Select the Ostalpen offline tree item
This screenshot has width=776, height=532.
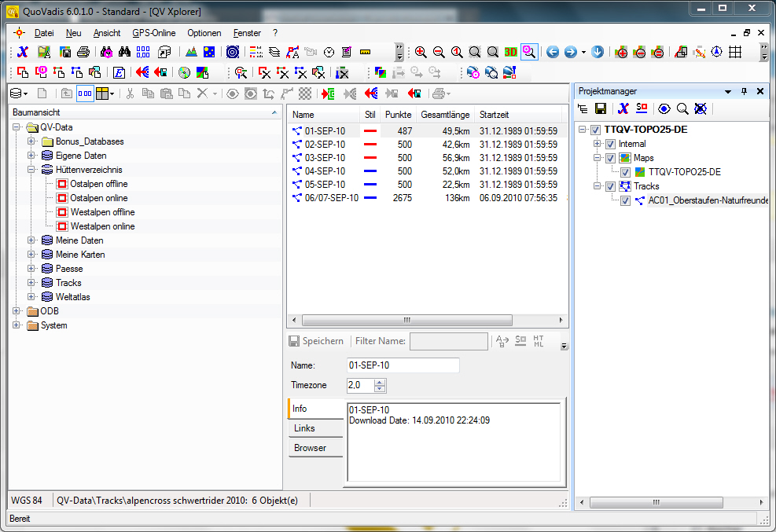(x=99, y=184)
